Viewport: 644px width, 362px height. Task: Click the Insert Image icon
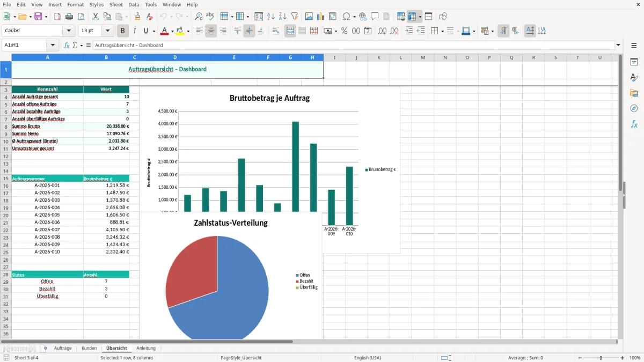(309, 17)
